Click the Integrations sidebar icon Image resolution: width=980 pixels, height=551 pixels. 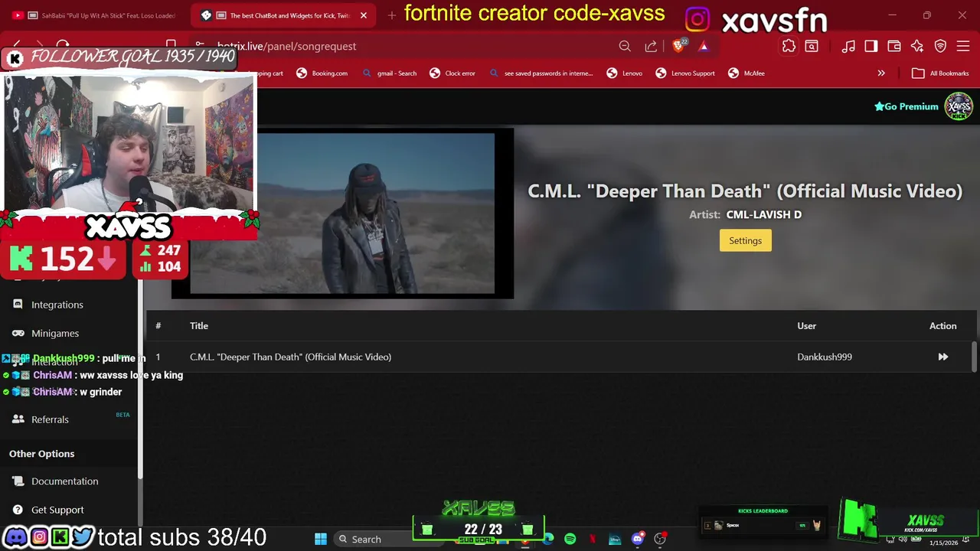(18, 305)
